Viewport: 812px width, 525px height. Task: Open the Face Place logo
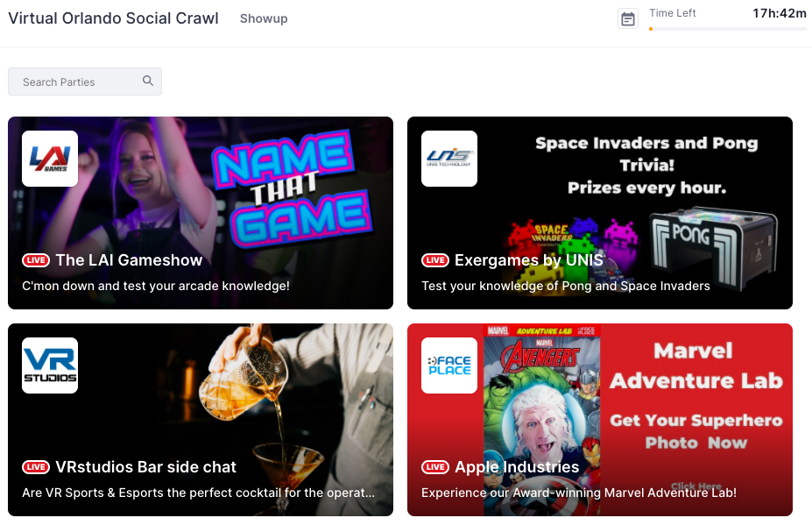pos(449,365)
